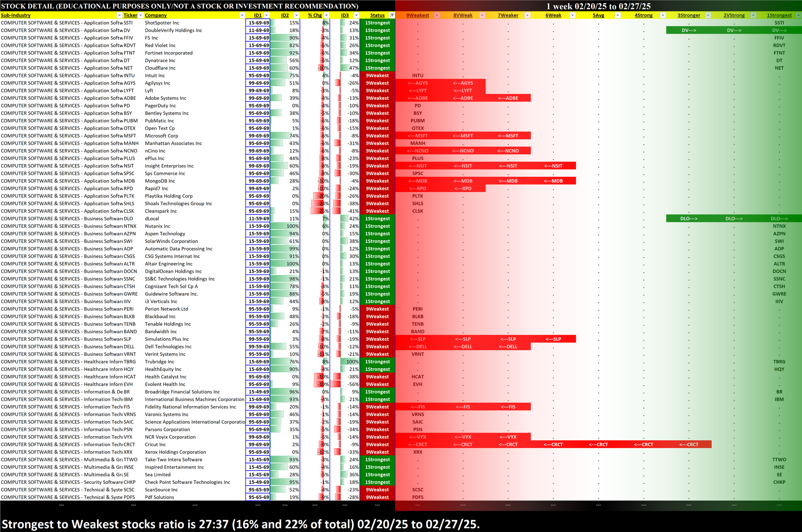802x532 pixels.
Task: Open the 9Weakest filter dropdown
Action: (437, 15)
